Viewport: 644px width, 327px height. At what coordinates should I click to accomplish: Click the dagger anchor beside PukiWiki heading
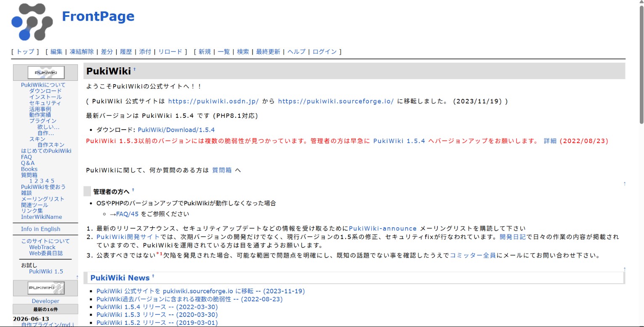[x=135, y=69]
